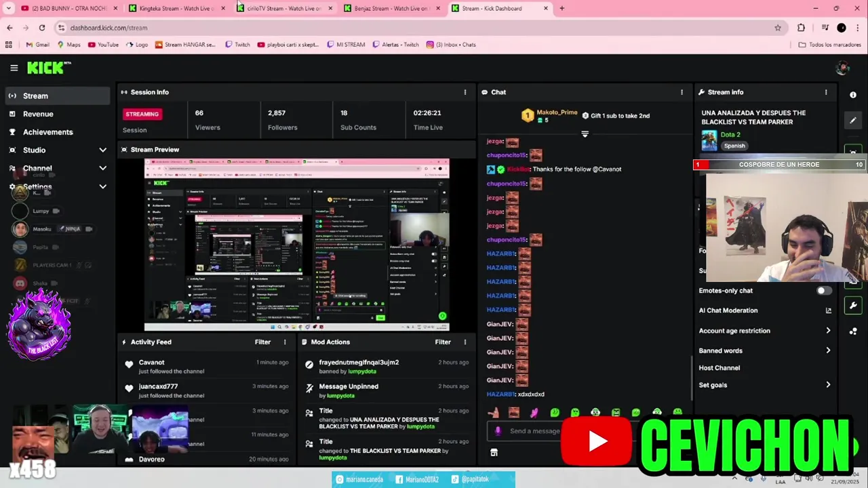Image resolution: width=868 pixels, height=488 pixels.
Task: Click the shop icon below the chat input
Action: click(494, 452)
